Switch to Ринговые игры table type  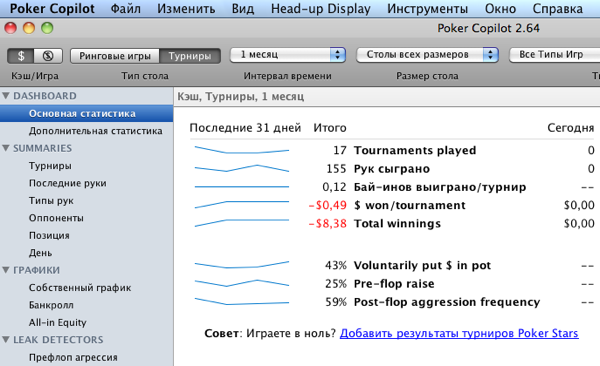[x=115, y=56]
